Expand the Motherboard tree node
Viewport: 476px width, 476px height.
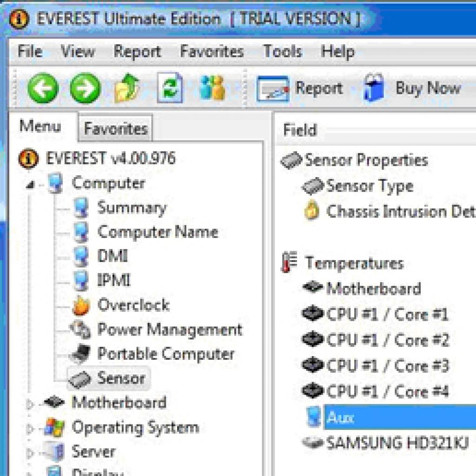point(30,404)
